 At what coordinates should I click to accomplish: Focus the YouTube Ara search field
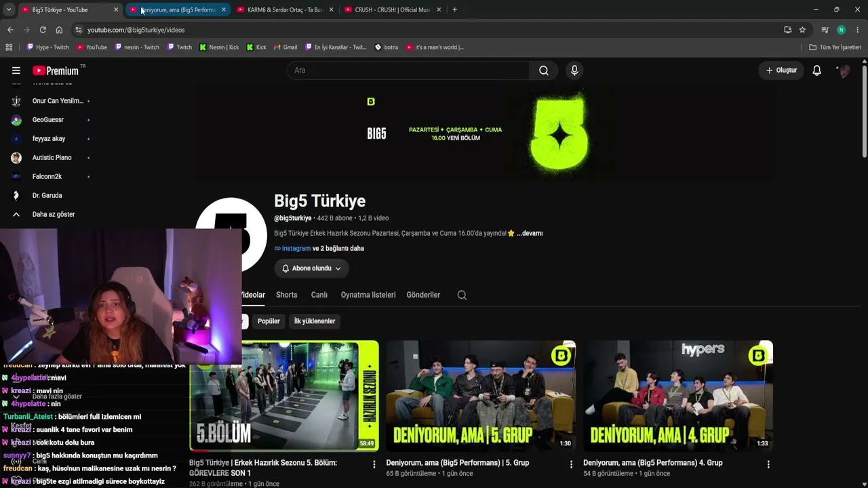[x=408, y=70]
